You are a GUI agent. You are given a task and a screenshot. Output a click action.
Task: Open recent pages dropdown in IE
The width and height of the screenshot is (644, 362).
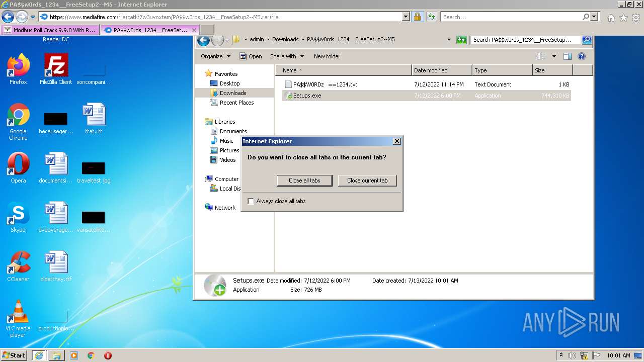pos(33,17)
